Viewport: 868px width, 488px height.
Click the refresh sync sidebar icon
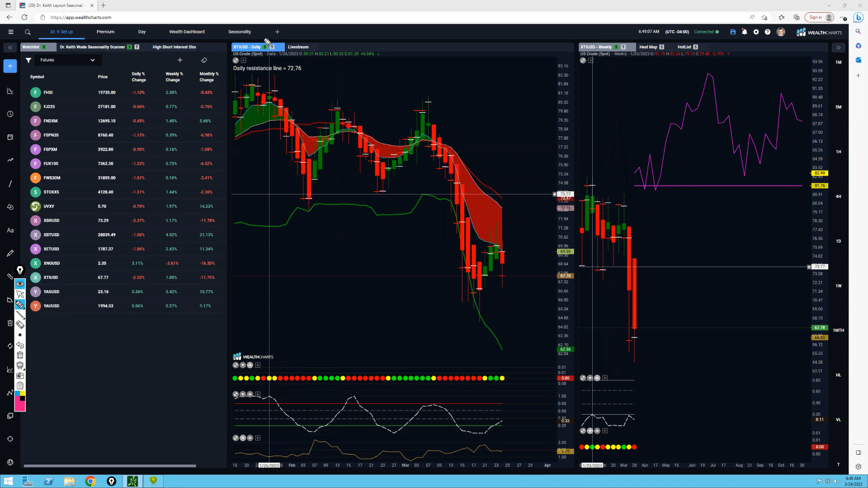click(10, 346)
